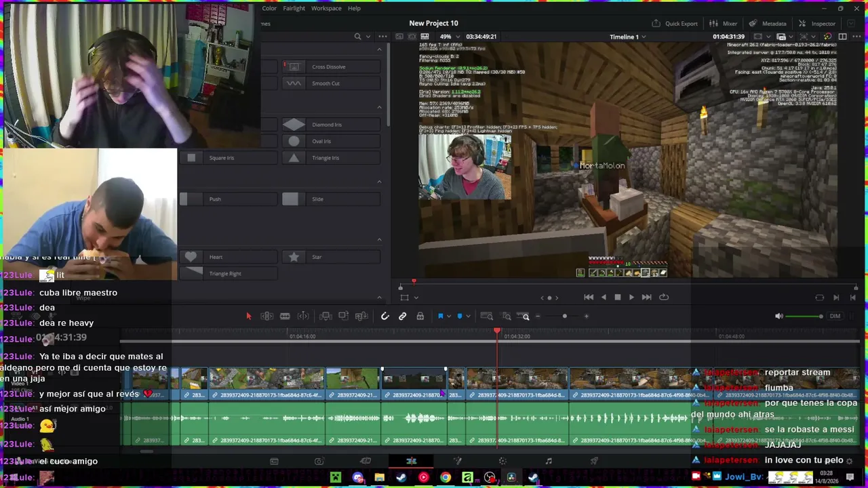Activate the Selection Mode arrow tool

[x=248, y=317]
